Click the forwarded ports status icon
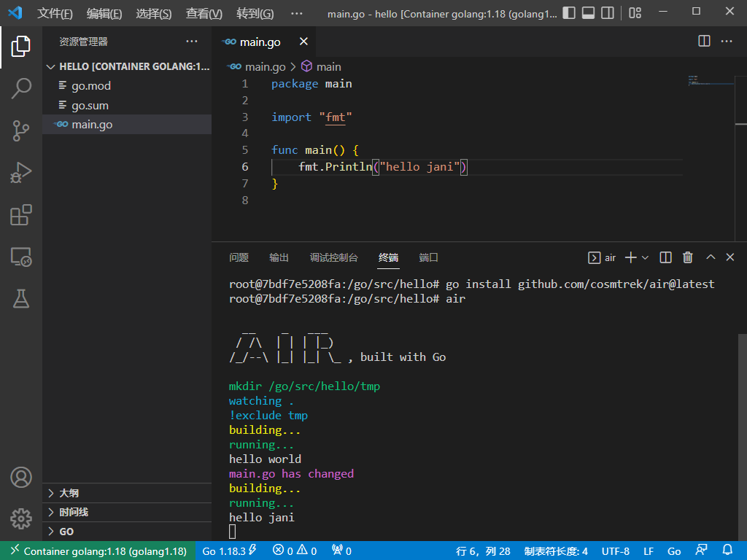Image resolution: width=747 pixels, height=560 pixels. (341, 551)
